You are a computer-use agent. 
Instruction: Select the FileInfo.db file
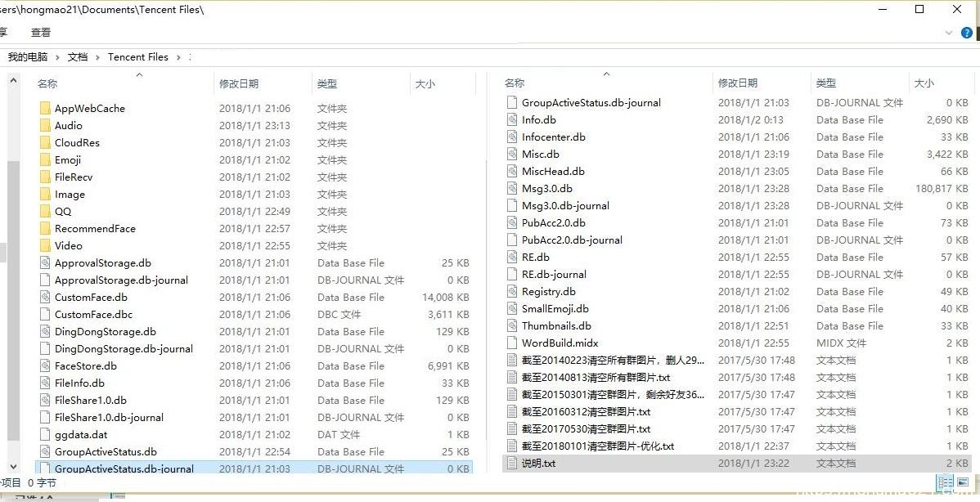click(x=79, y=383)
